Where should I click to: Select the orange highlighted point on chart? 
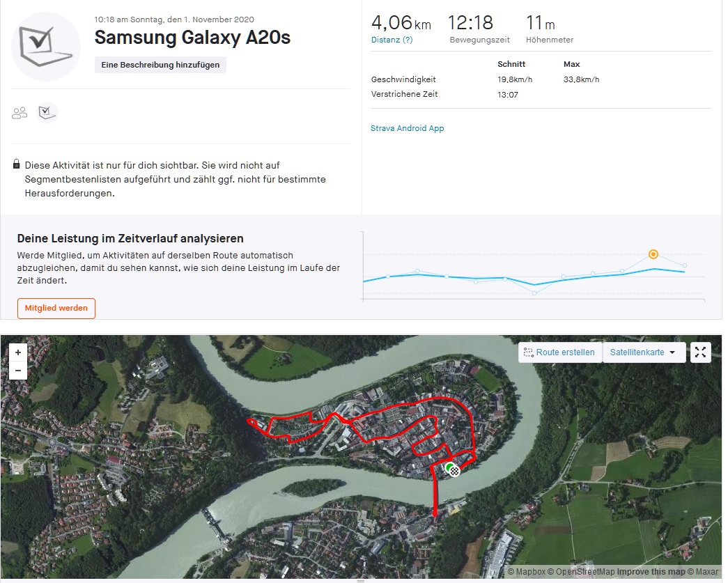point(653,254)
